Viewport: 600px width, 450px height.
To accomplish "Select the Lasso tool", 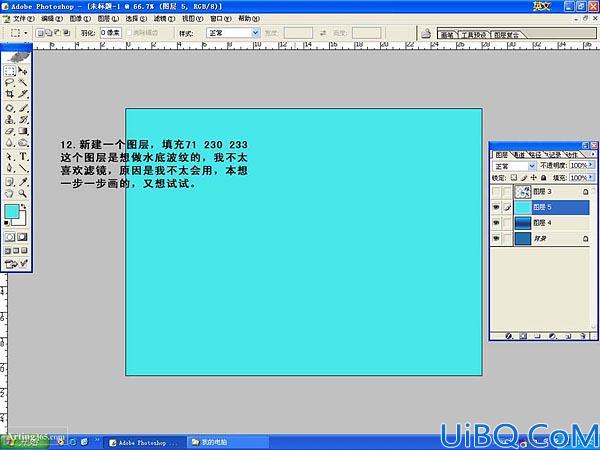I will [10, 82].
